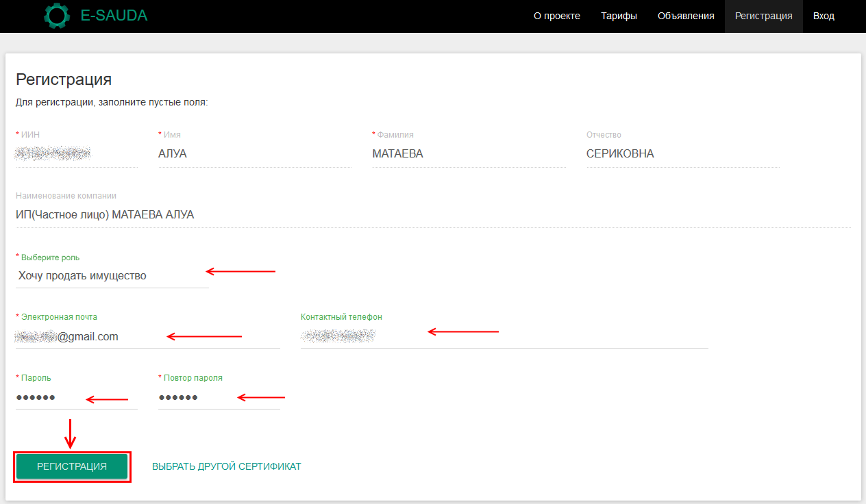This screenshot has width=866, height=504.
Task: Go to the Тарифы page
Action: 619,16
